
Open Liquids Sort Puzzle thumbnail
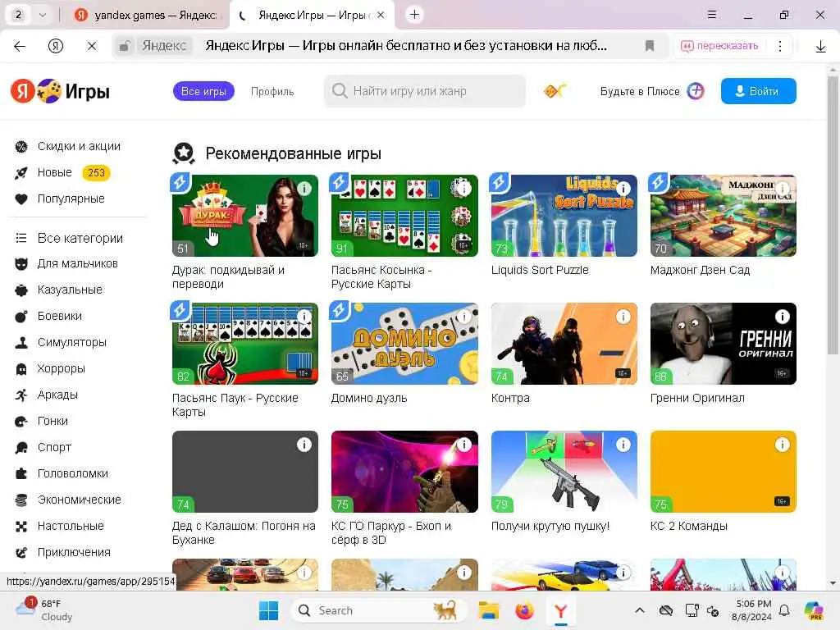click(x=564, y=216)
